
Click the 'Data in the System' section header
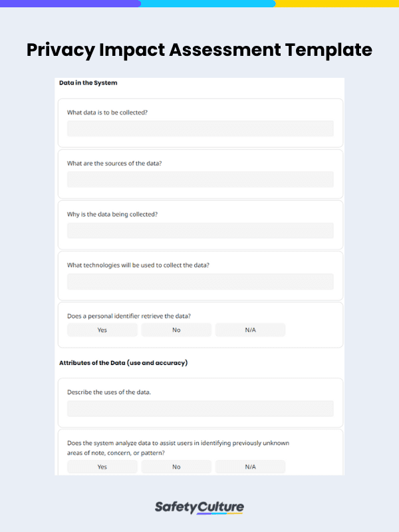(87, 82)
